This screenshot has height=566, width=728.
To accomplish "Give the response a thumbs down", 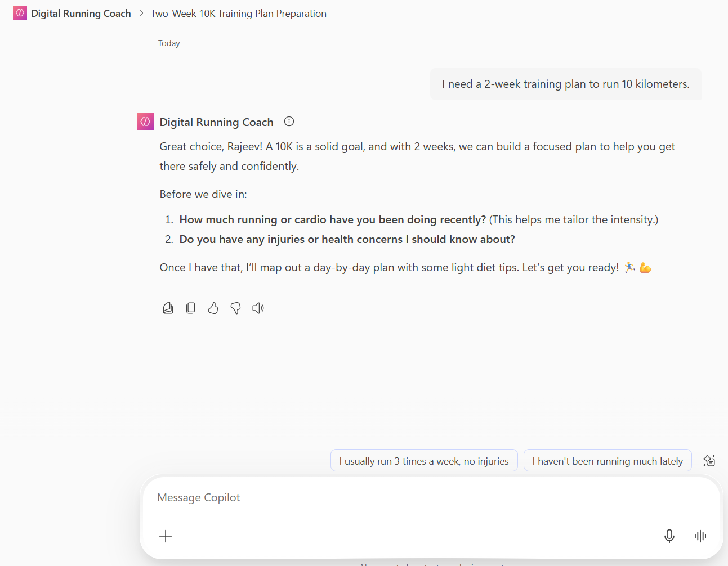I will tap(235, 308).
